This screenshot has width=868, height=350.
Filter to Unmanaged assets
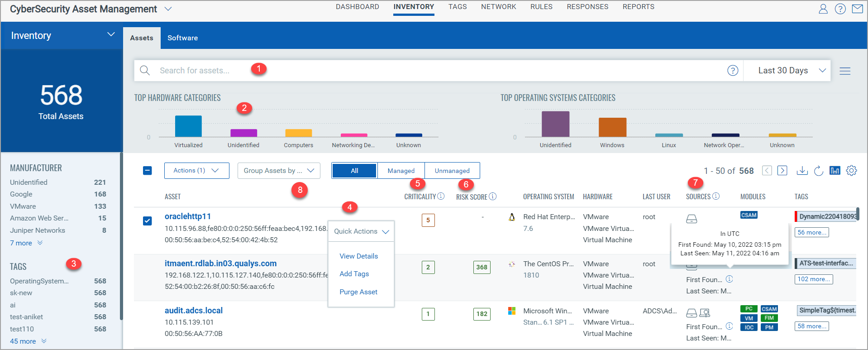pos(452,171)
